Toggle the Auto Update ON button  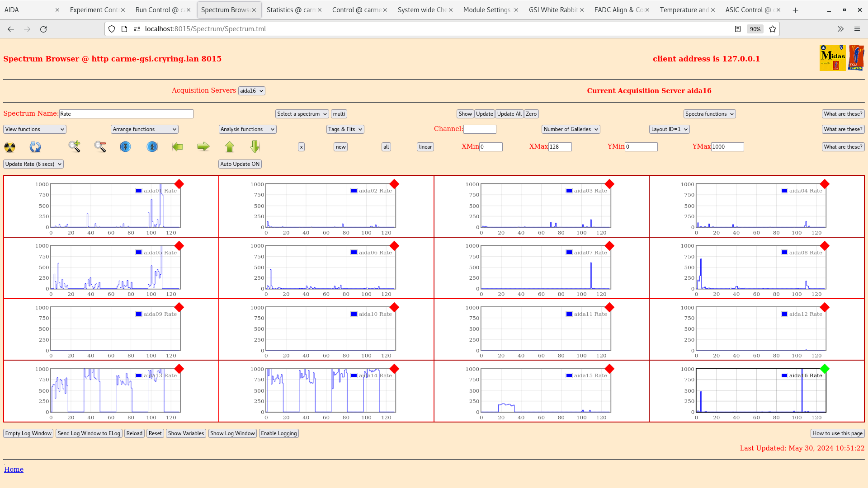[x=240, y=164]
